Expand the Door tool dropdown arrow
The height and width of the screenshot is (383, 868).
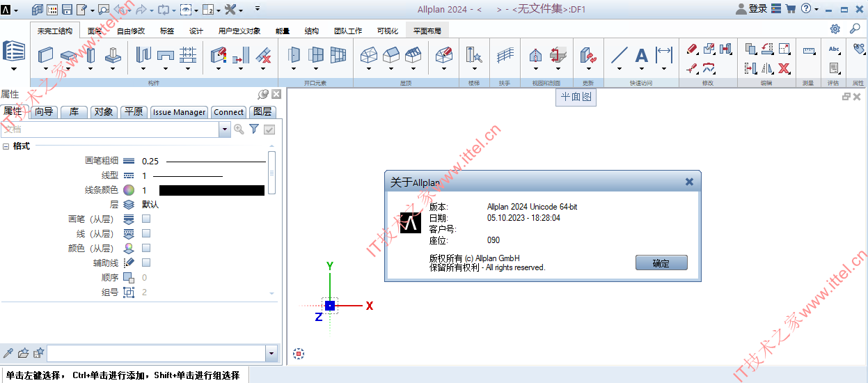point(294,69)
